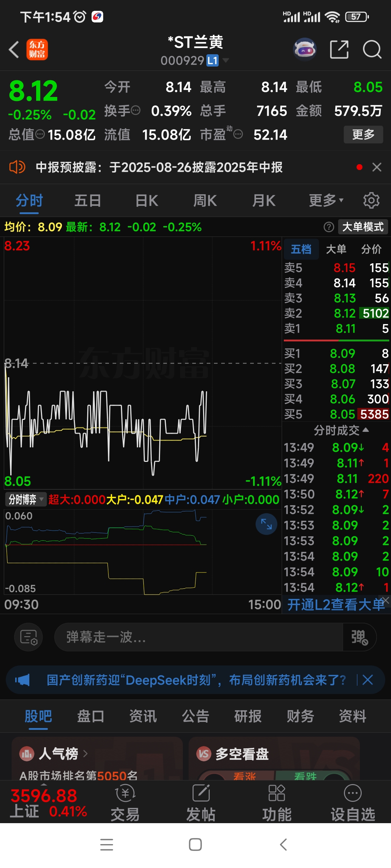Open the search magnifier icon

[x=372, y=49]
